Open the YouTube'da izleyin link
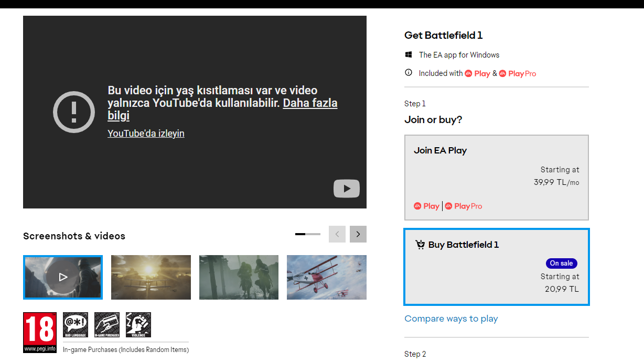Viewport: 644px width, 363px height. coord(146,133)
